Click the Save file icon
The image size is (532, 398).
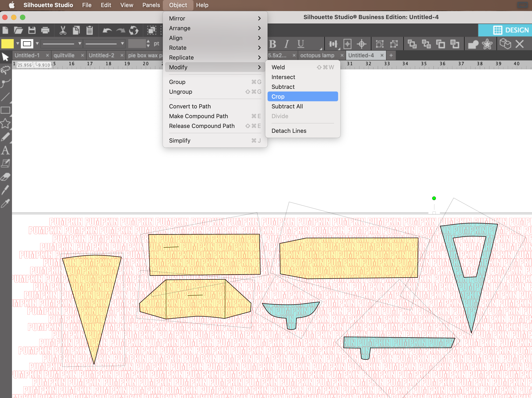(x=32, y=30)
